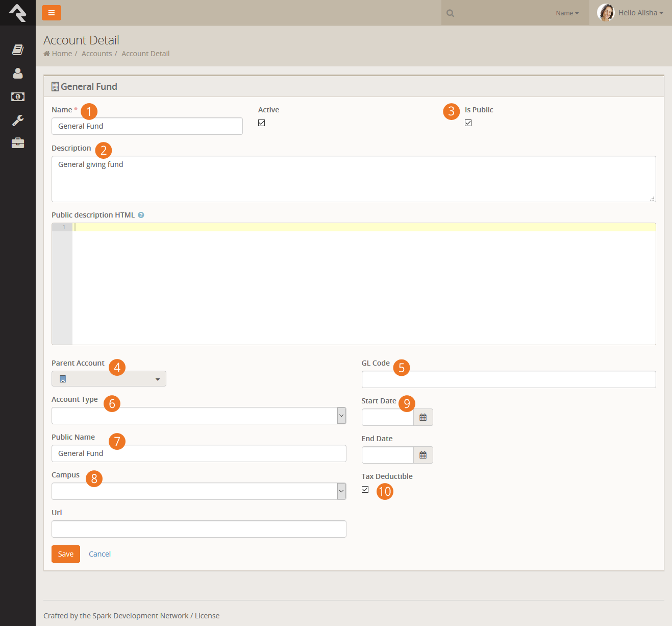Click the End Date calendar icon
The height and width of the screenshot is (626, 672).
(423, 455)
